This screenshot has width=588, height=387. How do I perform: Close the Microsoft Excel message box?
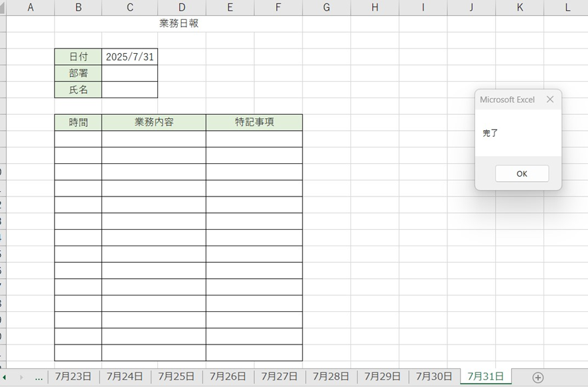550,100
